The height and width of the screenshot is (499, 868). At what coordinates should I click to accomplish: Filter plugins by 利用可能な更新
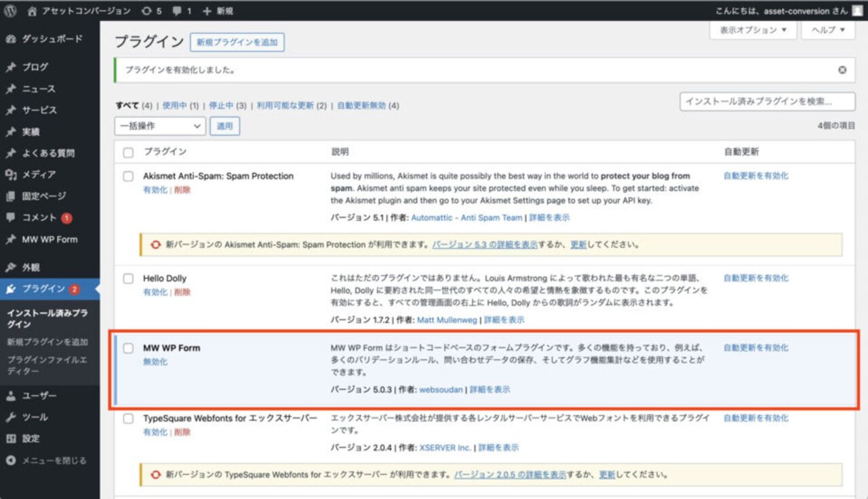click(x=285, y=106)
